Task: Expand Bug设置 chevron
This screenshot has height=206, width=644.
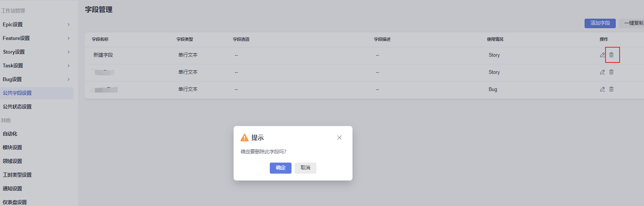Action: click(x=69, y=79)
